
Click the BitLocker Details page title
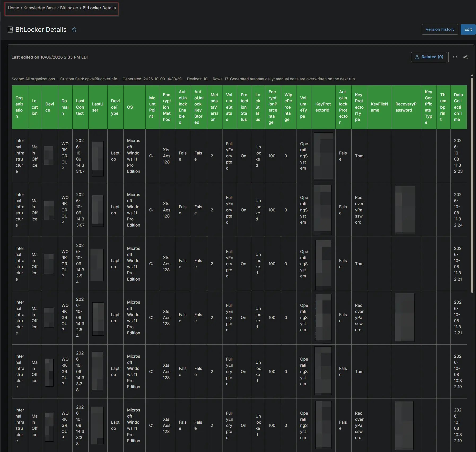click(41, 29)
